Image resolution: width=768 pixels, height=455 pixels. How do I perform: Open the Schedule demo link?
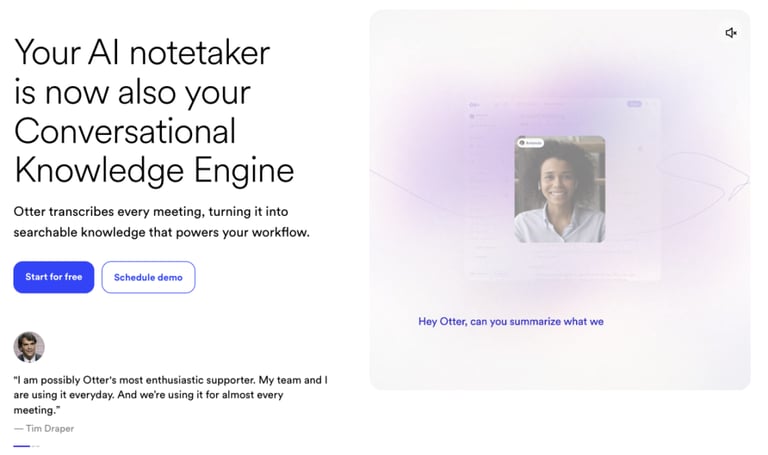coord(148,277)
